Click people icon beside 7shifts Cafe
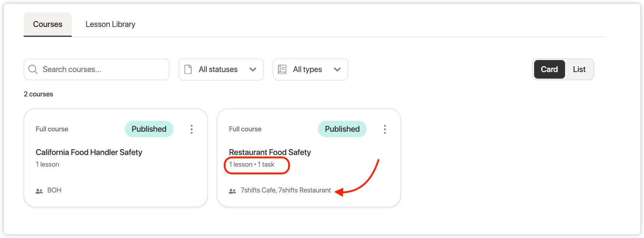The image size is (644, 238). pos(232,191)
